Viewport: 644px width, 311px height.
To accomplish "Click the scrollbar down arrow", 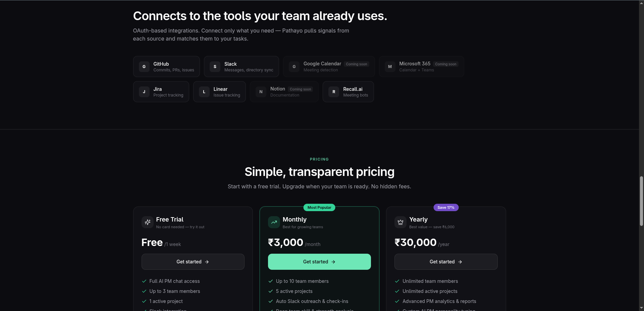I will click(641, 308).
